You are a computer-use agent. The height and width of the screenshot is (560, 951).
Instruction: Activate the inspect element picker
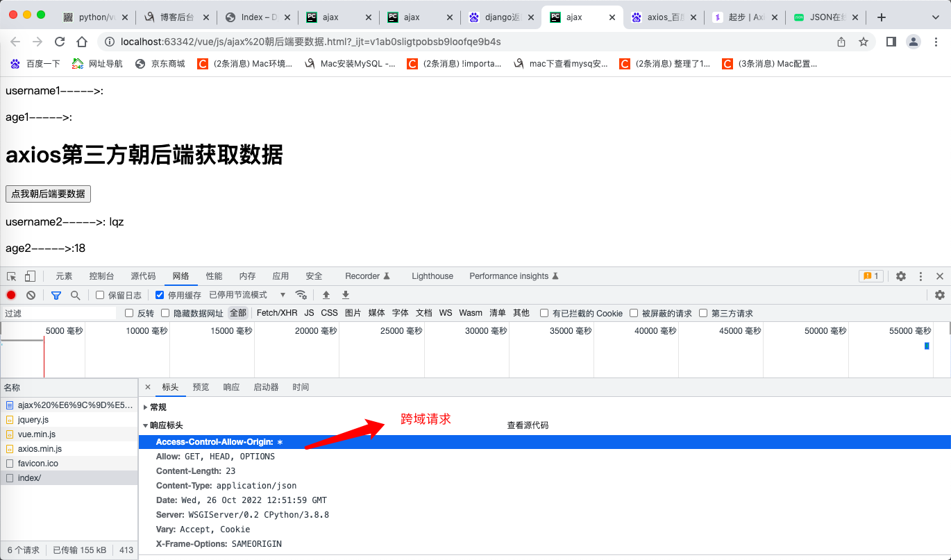[x=12, y=276]
